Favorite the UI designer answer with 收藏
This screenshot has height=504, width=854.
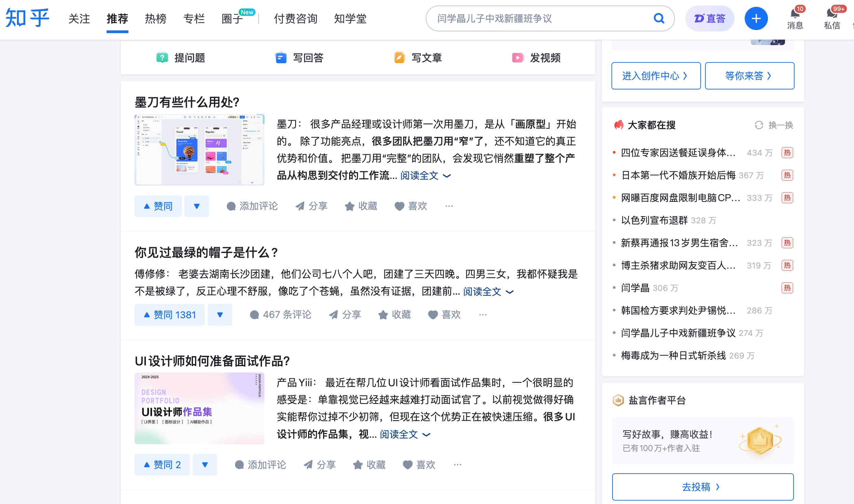coord(370,465)
